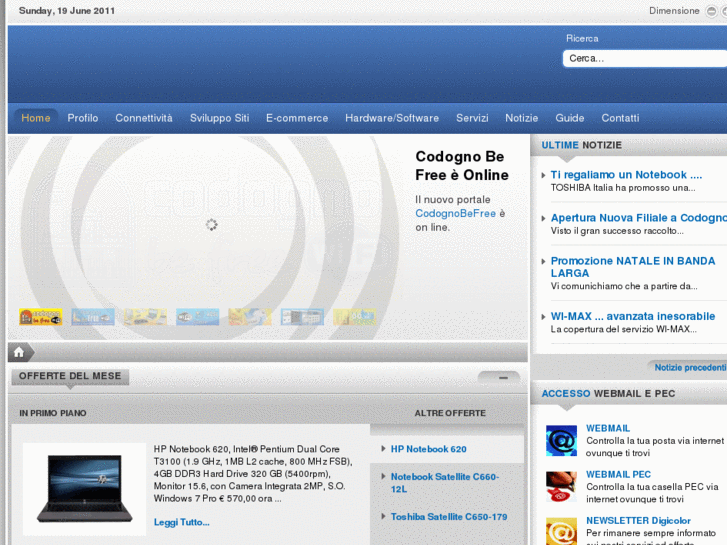This screenshot has height=545, width=727.
Task: Click 'ALTRE OFFERTE' heading
Action: 450,413
